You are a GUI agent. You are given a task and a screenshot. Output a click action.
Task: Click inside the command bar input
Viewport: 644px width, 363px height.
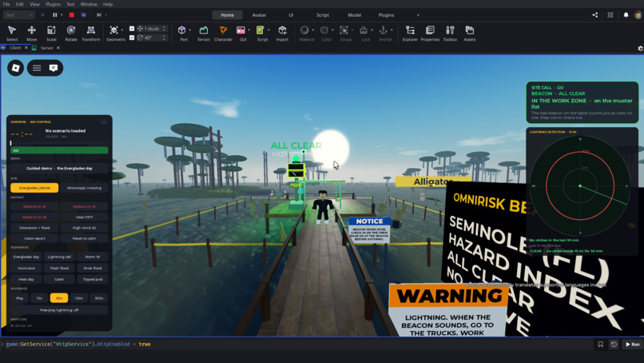tap(298, 344)
